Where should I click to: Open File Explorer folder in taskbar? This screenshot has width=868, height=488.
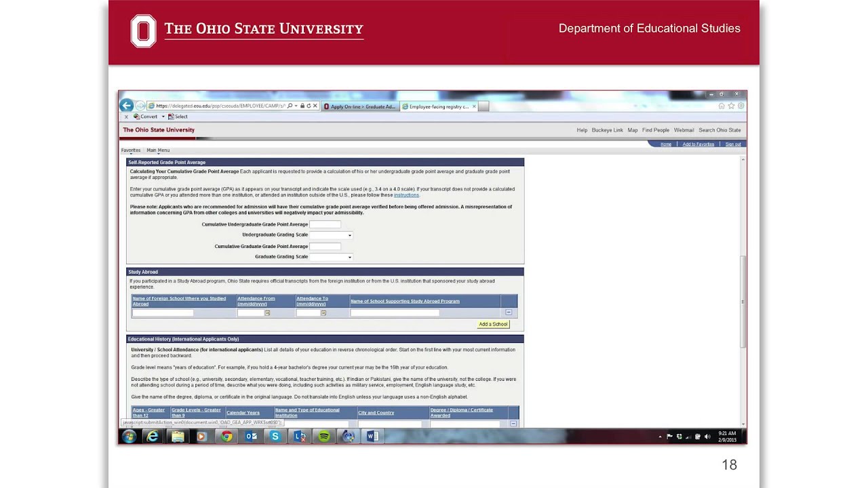tap(177, 436)
